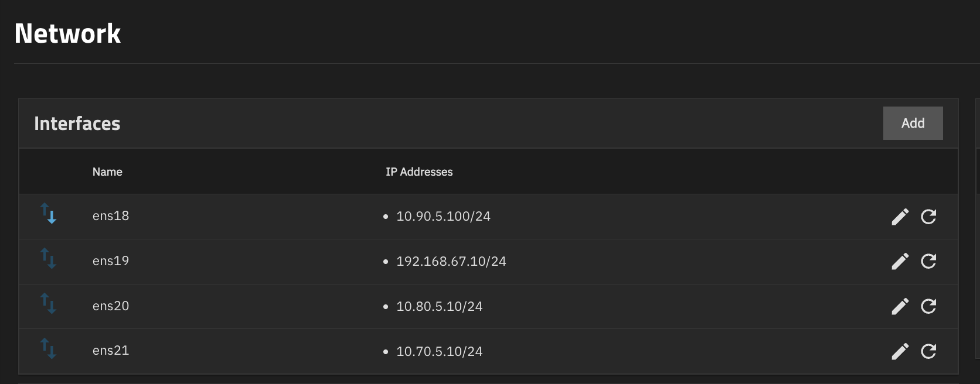Reset ens21 configuration using refresh icon
Image resolution: width=980 pixels, height=384 pixels.
pyautogui.click(x=928, y=351)
